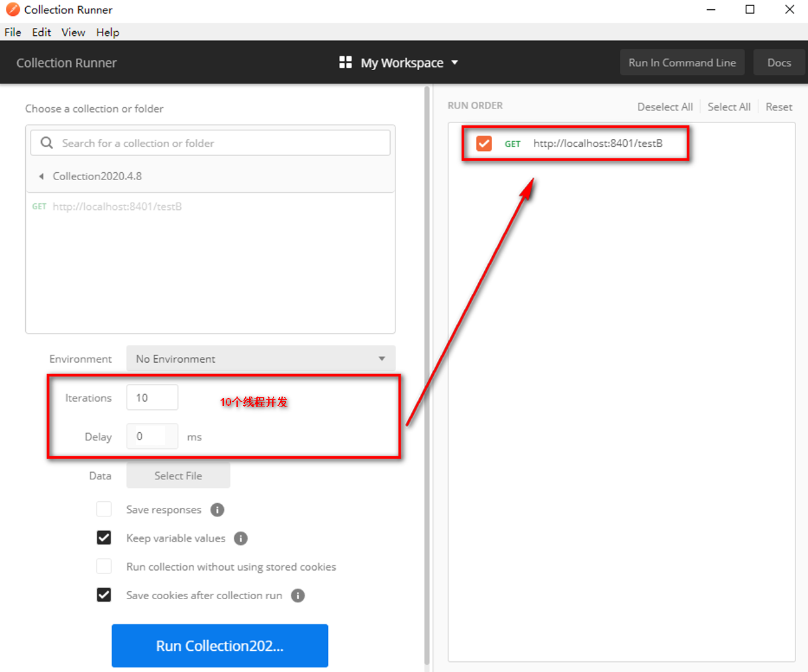Image resolution: width=808 pixels, height=672 pixels.
Task: Uncheck Keep variable values
Action: (104, 538)
